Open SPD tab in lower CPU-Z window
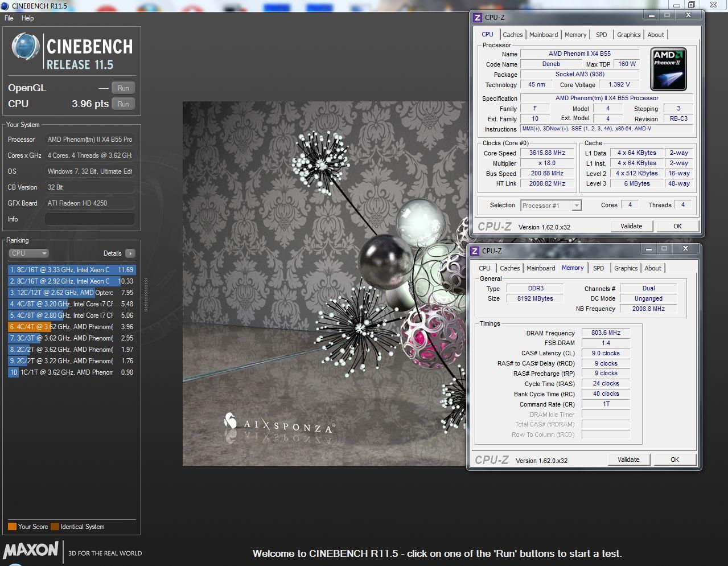 (x=598, y=268)
